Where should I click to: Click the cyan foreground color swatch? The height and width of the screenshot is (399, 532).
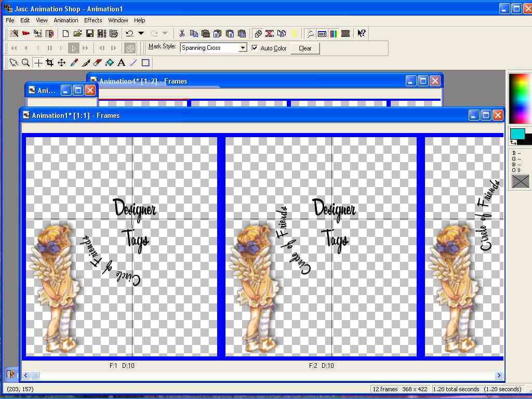(517, 134)
